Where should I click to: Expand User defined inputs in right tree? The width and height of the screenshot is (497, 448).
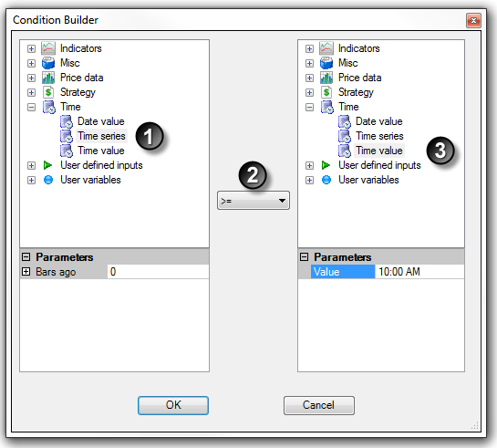[x=309, y=165]
